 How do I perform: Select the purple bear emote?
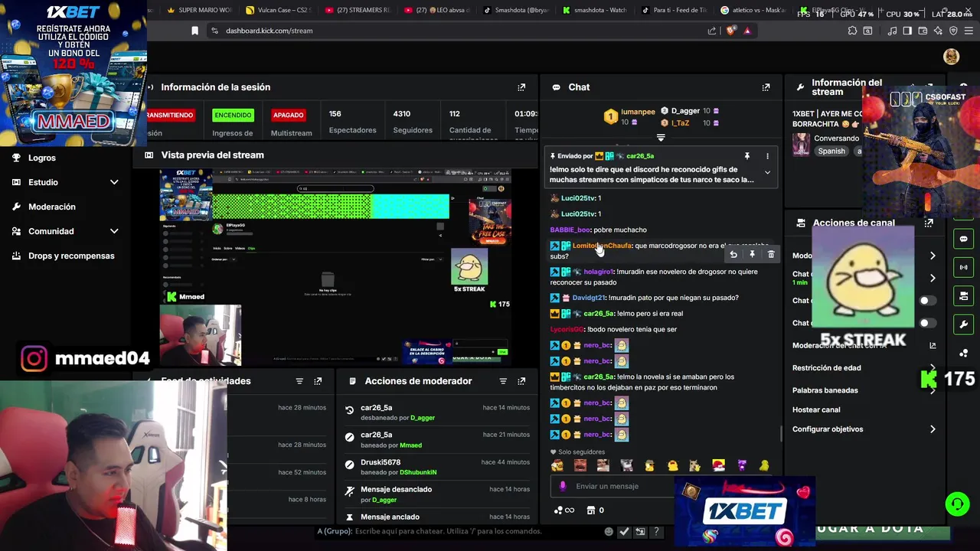(741, 465)
